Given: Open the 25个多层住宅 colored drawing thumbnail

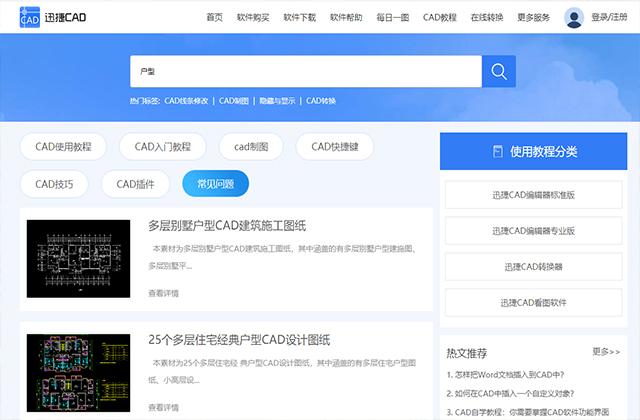Looking at the screenshot, I should tap(78, 373).
